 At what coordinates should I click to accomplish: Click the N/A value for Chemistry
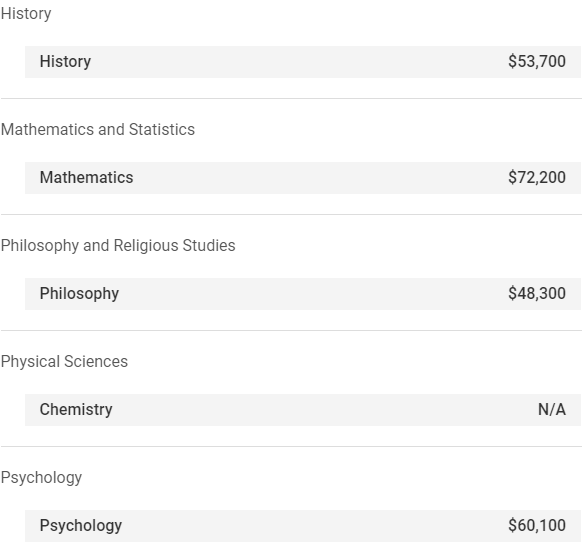(552, 409)
